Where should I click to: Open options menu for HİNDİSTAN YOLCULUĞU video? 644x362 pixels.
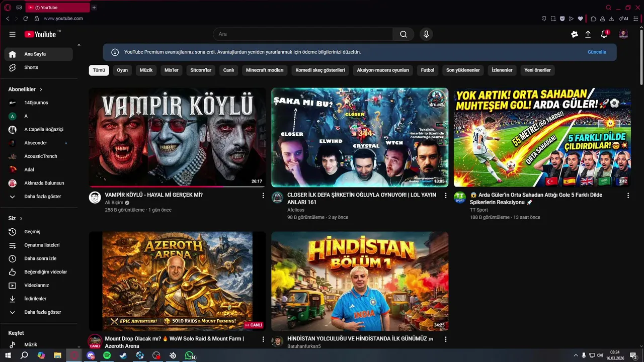445,339
